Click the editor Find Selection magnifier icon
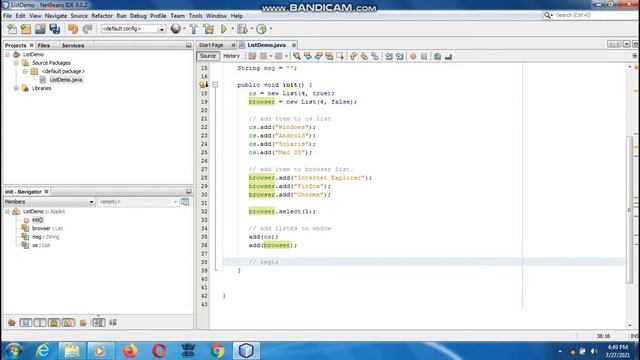640x360 pixels. tap(297, 56)
